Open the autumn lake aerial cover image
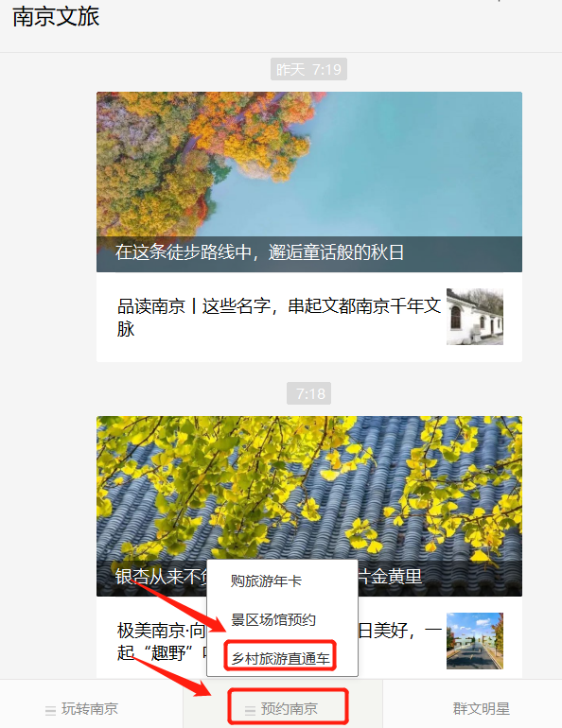The image size is (562, 728). [x=309, y=182]
